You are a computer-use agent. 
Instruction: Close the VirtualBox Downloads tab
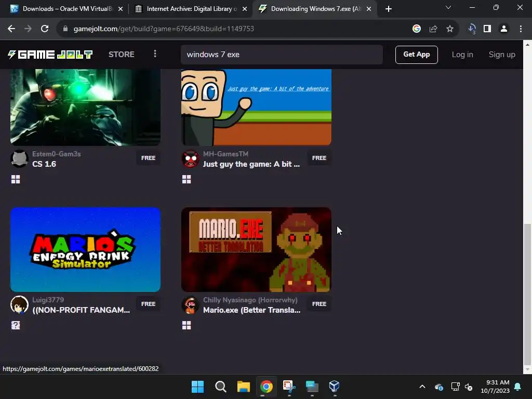point(121,9)
